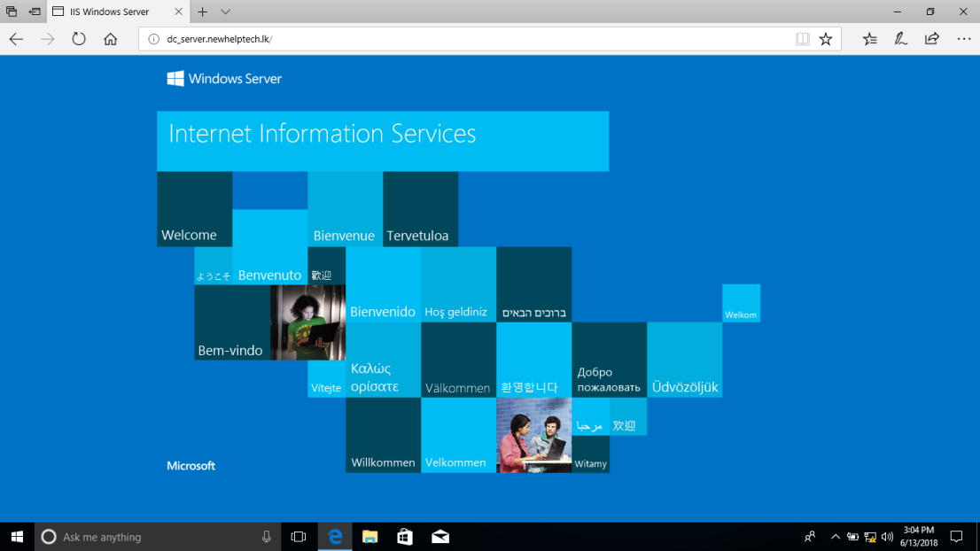Open Task View from the taskbar

[297, 537]
